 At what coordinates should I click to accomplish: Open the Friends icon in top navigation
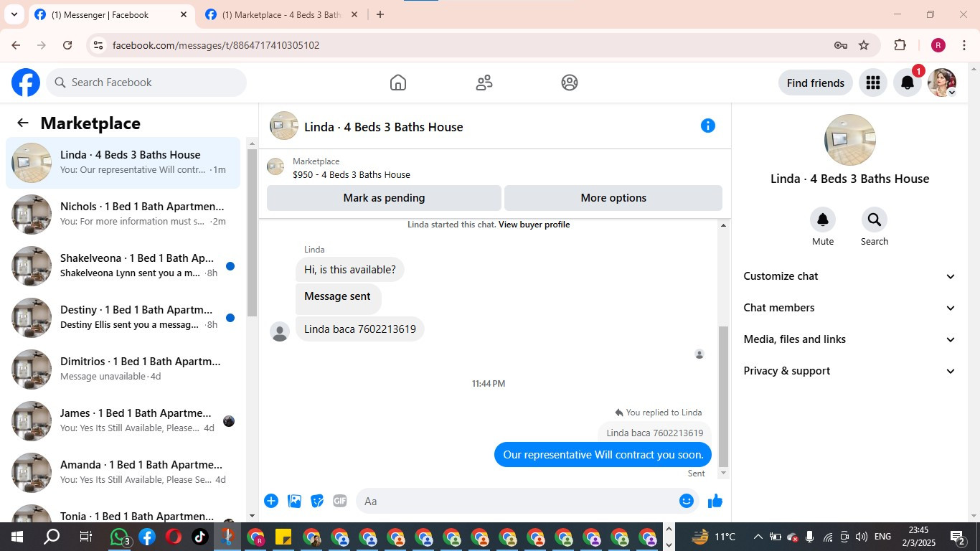tap(484, 83)
